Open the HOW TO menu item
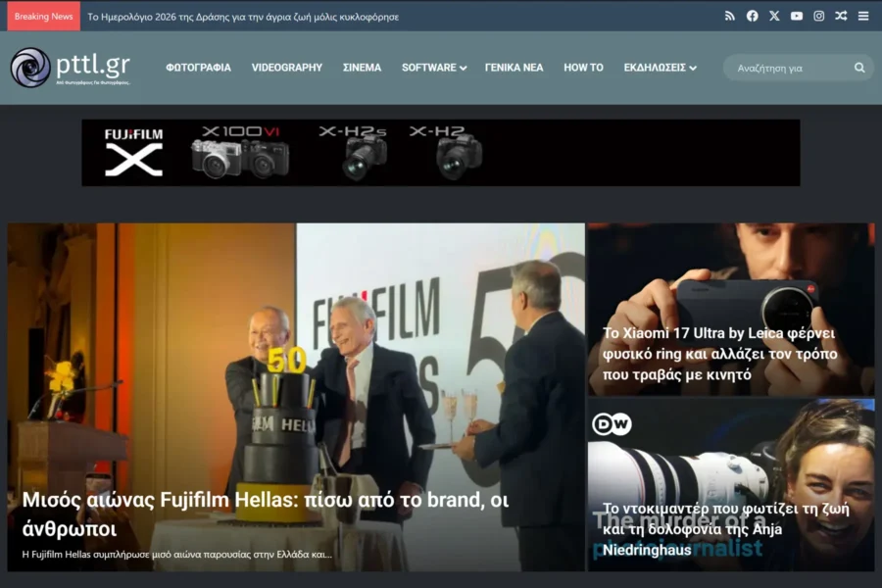882x588 pixels. [x=583, y=68]
